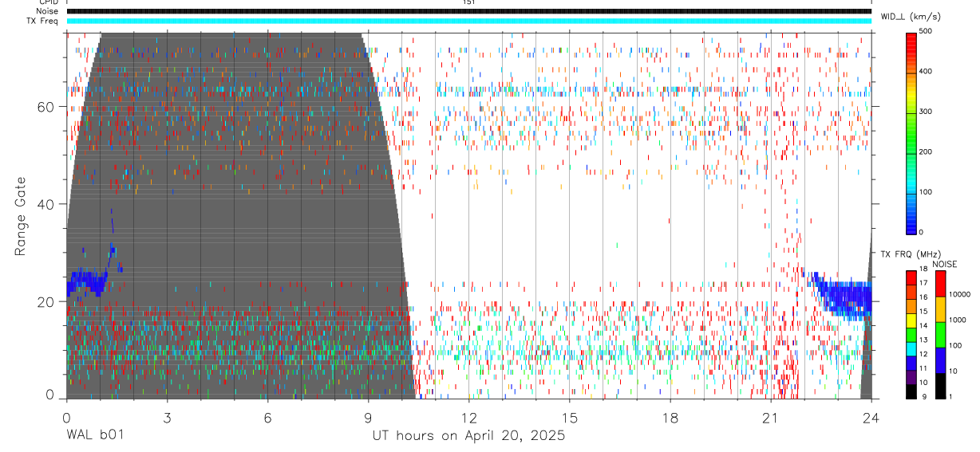Click the 400 tick on the width colorbar

[927, 71]
